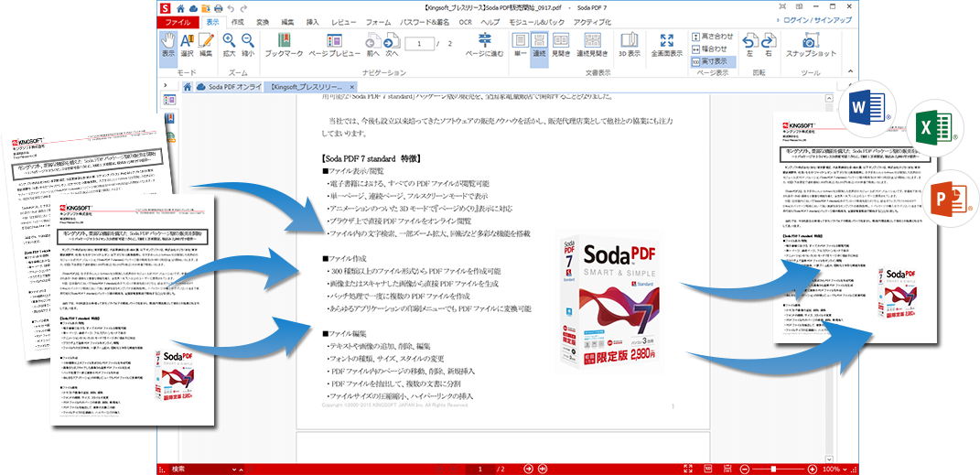Click the full screen icon in status bar
Image resolution: width=980 pixels, height=475 pixels.
point(688,469)
